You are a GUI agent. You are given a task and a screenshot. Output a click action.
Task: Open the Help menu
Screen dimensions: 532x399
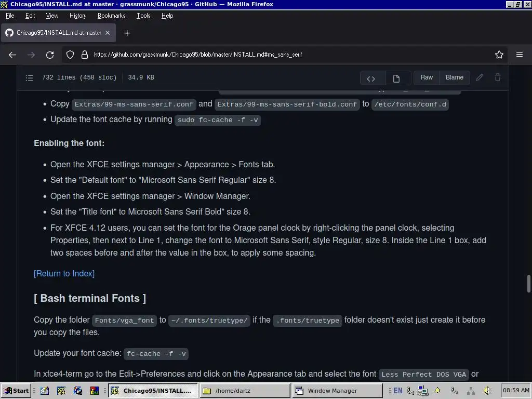[x=167, y=16]
